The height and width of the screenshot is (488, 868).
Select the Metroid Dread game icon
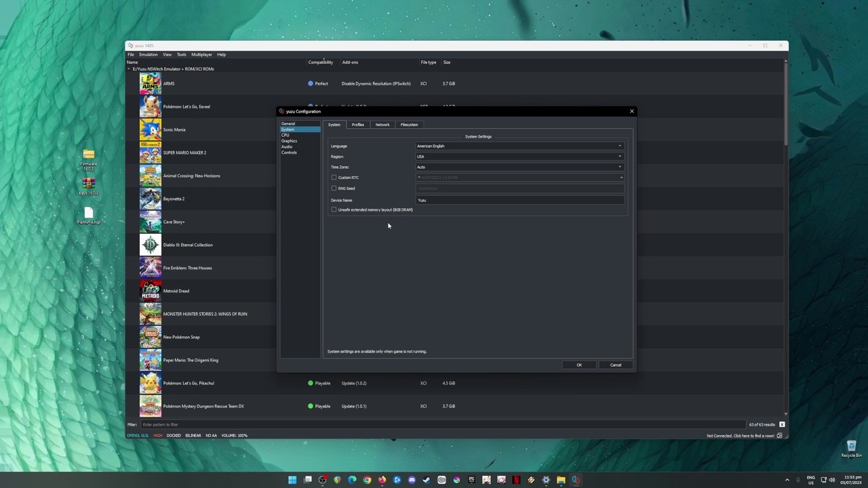(151, 291)
